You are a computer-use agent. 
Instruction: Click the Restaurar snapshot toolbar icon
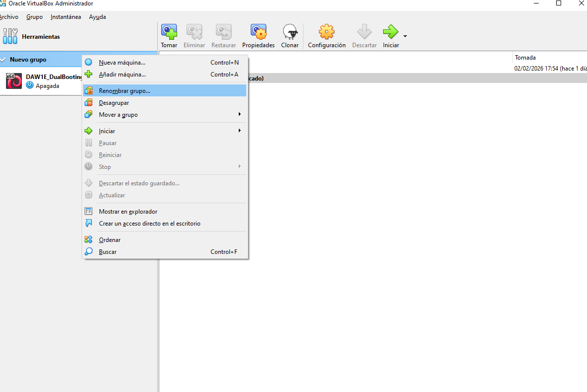(223, 32)
